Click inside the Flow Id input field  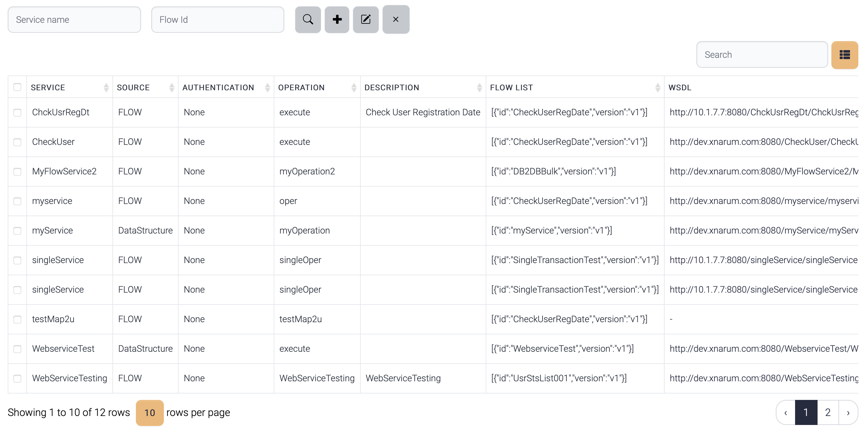point(218,19)
